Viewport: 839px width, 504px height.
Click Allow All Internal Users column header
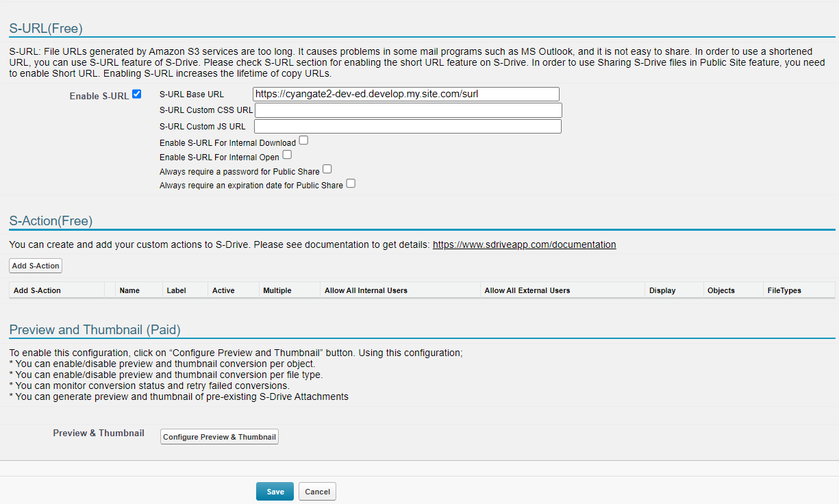point(366,290)
